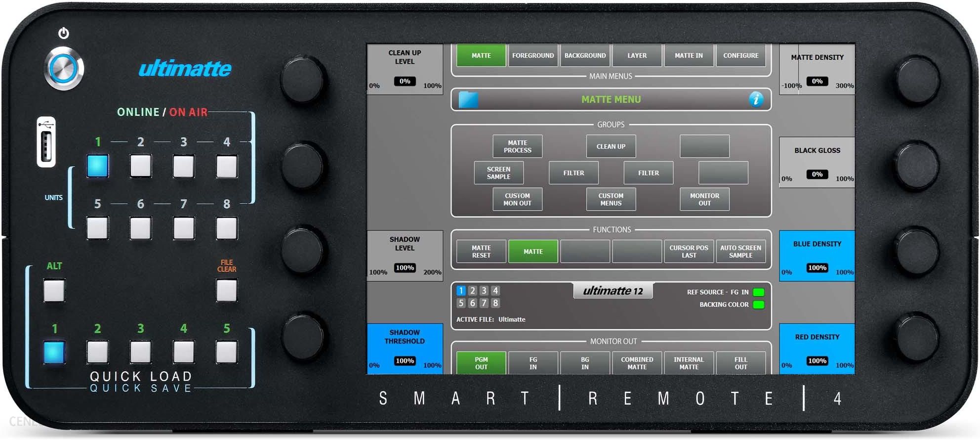Select the FILTER group next to Screen Sample
This screenshot has width=980, height=440.
point(573,173)
